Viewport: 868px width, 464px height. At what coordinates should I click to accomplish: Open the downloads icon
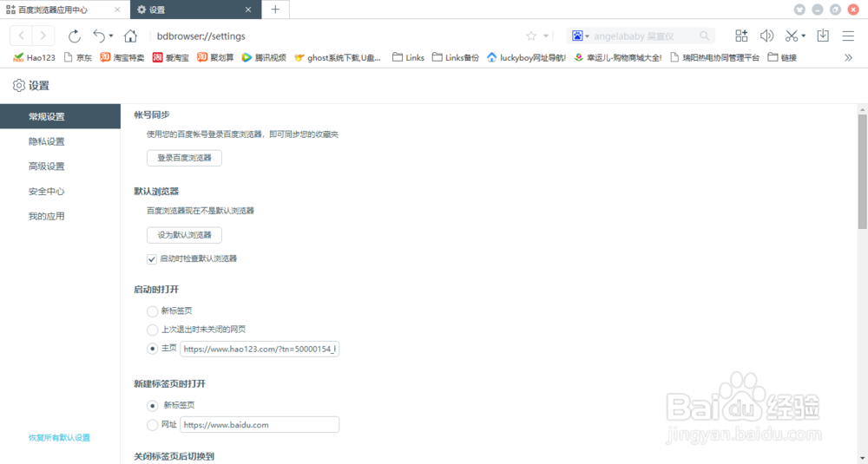(x=823, y=36)
